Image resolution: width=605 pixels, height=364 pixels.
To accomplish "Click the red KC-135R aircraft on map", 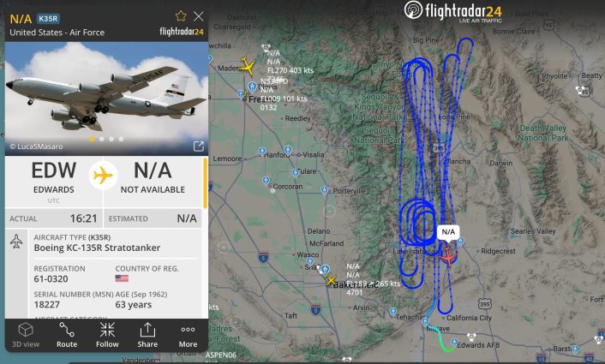I will (x=448, y=256).
